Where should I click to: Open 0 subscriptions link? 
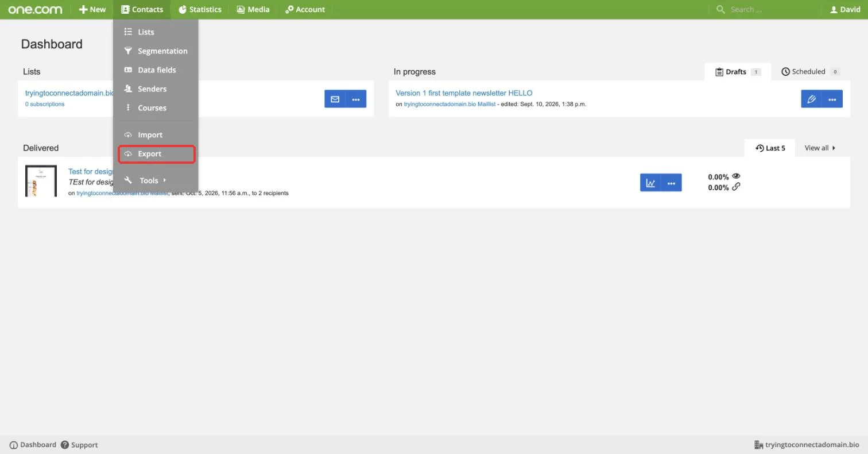[45, 104]
